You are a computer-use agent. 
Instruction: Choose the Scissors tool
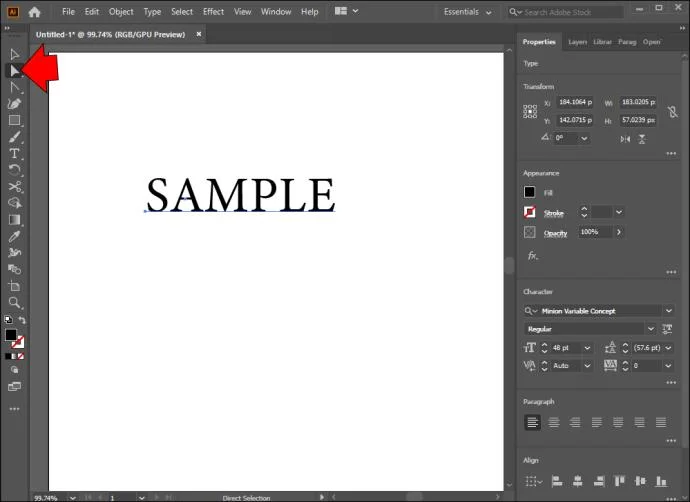click(14, 187)
